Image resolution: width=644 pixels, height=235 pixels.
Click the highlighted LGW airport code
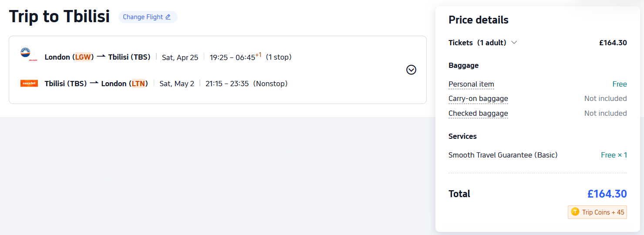(x=83, y=57)
